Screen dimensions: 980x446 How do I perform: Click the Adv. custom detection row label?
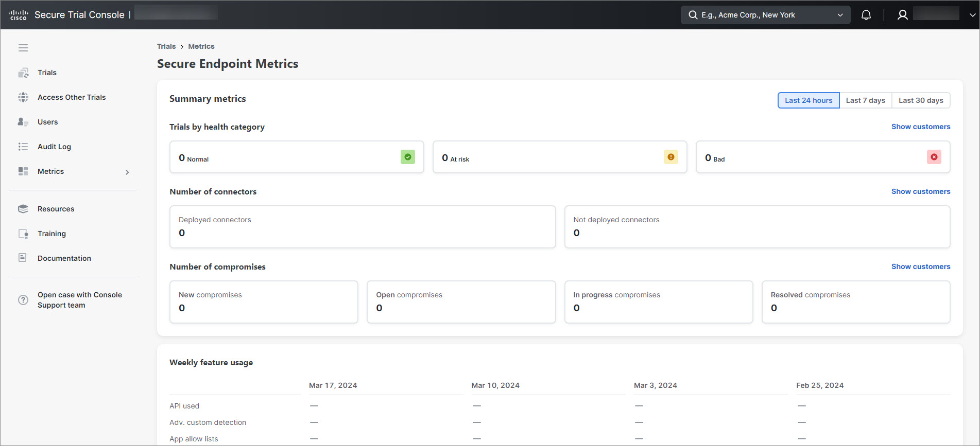pos(208,422)
